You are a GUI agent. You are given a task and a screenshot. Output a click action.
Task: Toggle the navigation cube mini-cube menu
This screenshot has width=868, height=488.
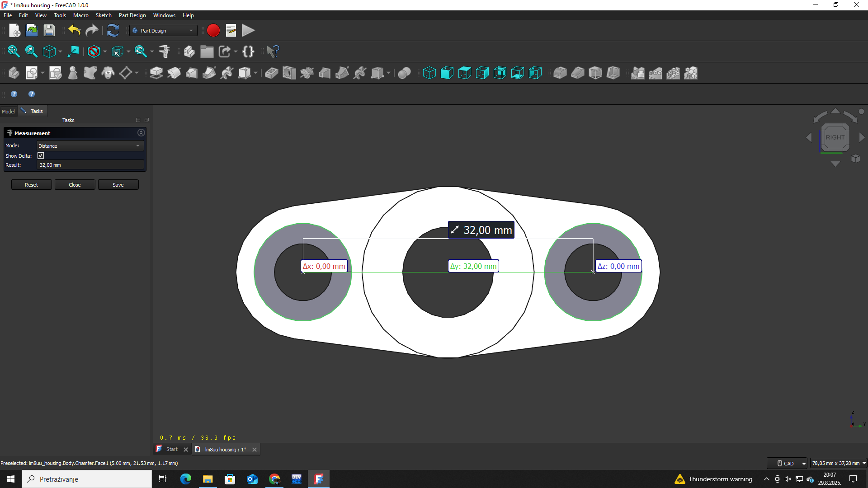pyautogui.click(x=855, y=159)
